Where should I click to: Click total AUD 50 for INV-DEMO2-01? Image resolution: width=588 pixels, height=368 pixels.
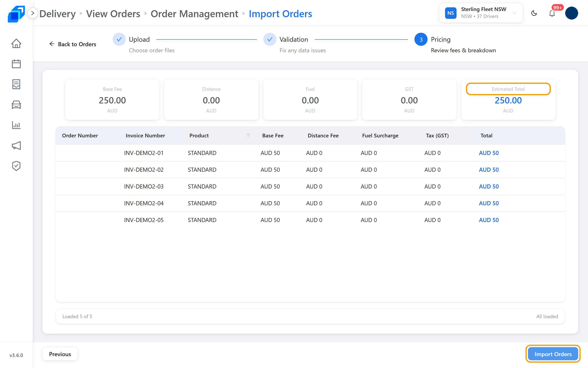[489, 153]
